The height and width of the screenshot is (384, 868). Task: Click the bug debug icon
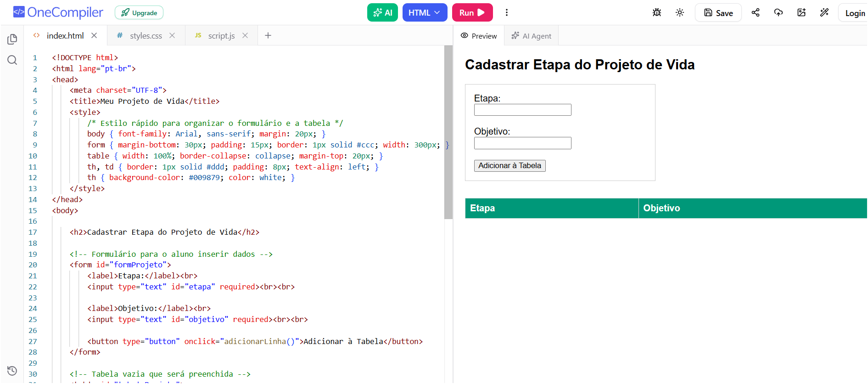click(657, 12)
